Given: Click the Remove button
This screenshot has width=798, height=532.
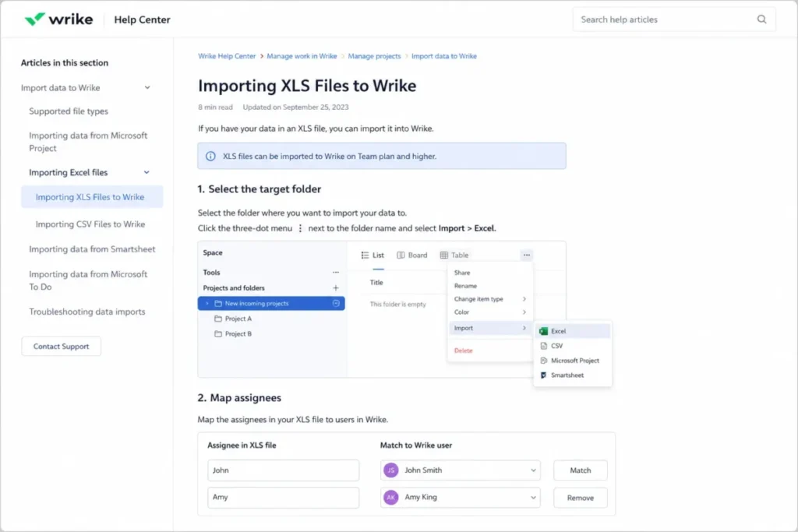Looking at the screenshot, I should [x=580, y=498].
